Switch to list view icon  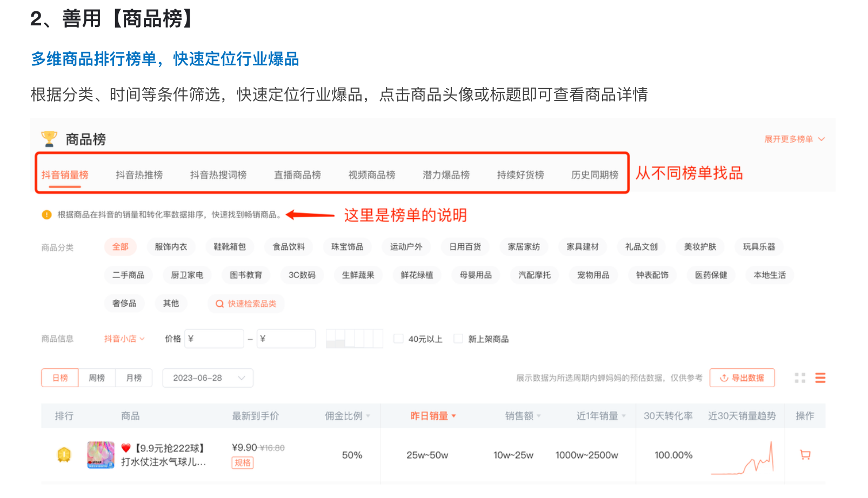[820, 378]
